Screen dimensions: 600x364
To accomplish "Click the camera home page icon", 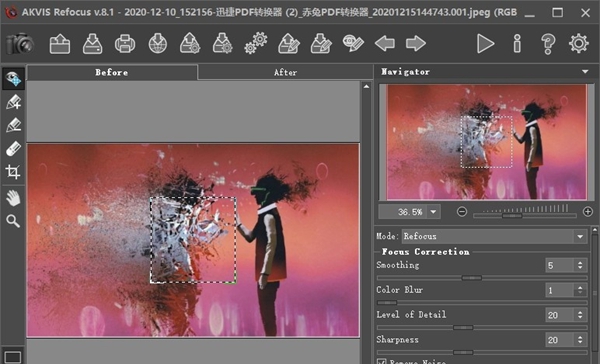I will click(20, 43).
